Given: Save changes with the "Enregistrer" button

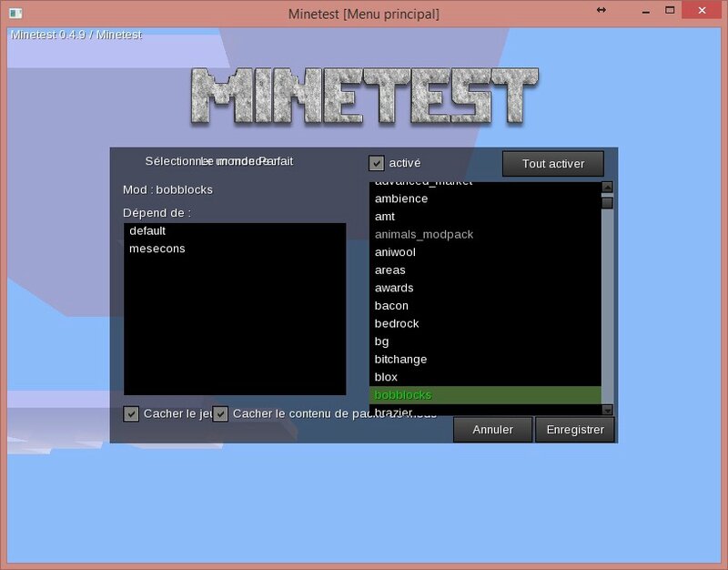Looking at the screenshot, I should (x=574, y=430).
